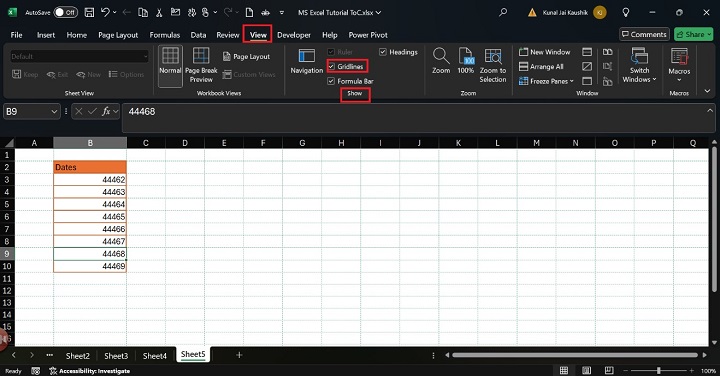The height and width of the screenshot is (376, 720).
Task: Open the Zoom dialog
Action: [x=441, y=61]
